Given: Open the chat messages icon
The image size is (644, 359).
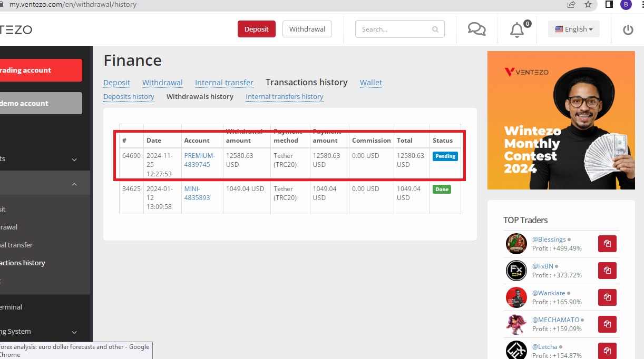Looking at the screenshot, I should [x=476, y=29].
